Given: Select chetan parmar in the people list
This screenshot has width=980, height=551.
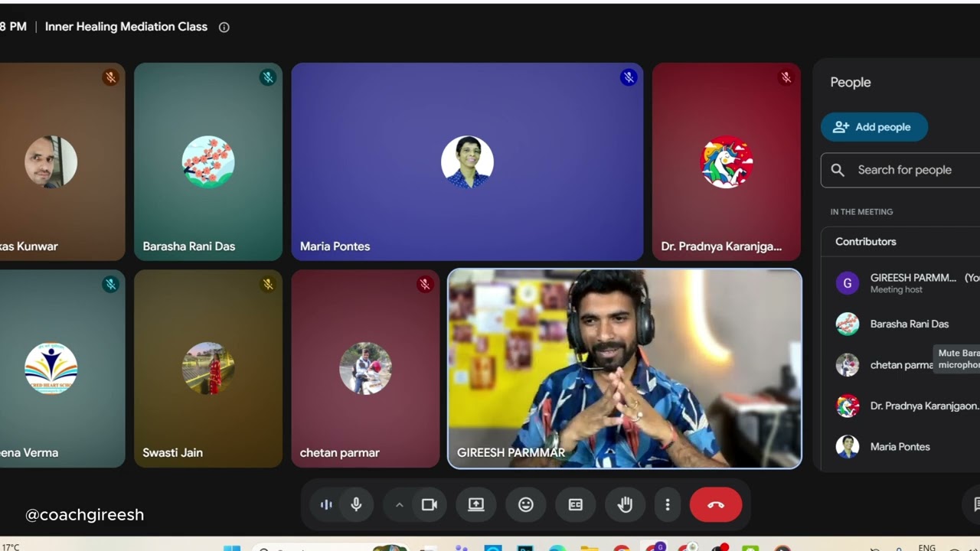Looking at the screenshot, I should (900, 365).
